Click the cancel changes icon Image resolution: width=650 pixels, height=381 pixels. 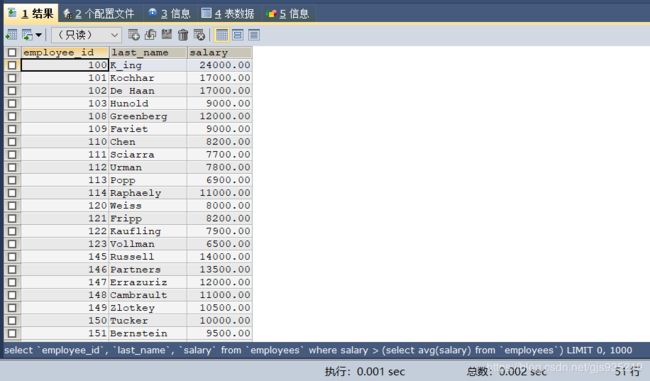tap(199, 35)
